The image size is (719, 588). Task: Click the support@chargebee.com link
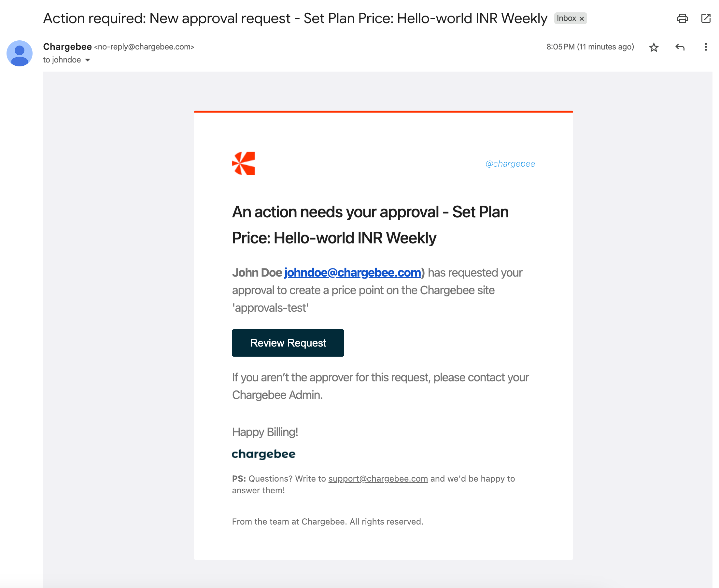click(378, 478)
